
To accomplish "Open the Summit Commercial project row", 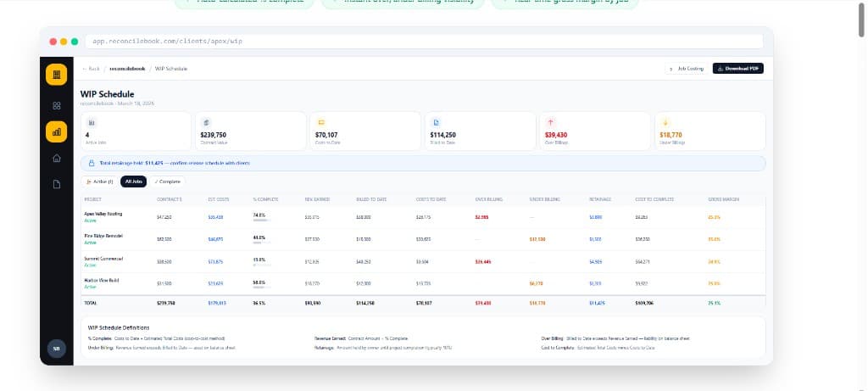I will click(103, 261).
